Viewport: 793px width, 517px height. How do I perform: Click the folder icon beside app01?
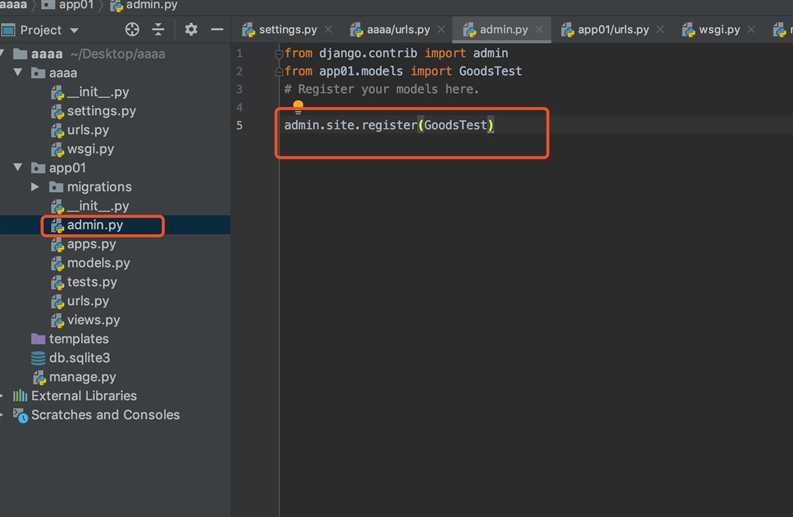pyautogui.click(x=38, y=167)
